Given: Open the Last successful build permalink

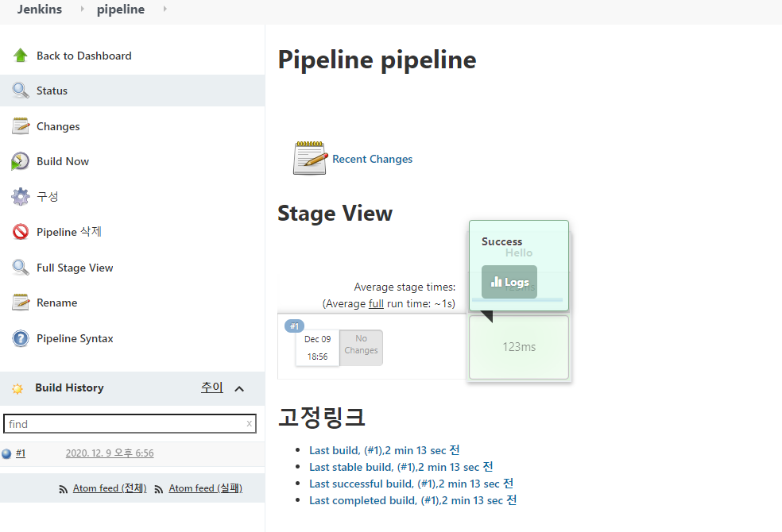Looking at the screenshot, I should [x=411, y=484].
